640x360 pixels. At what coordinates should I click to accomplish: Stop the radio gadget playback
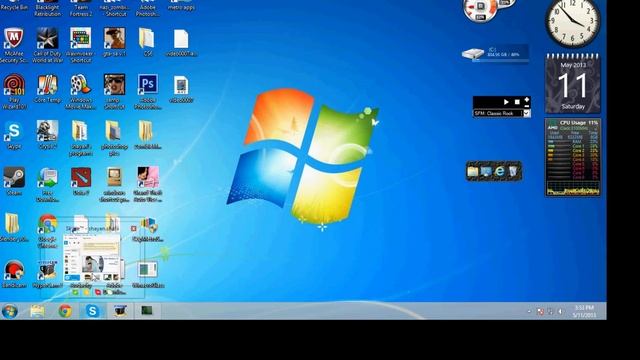[517, 102]
